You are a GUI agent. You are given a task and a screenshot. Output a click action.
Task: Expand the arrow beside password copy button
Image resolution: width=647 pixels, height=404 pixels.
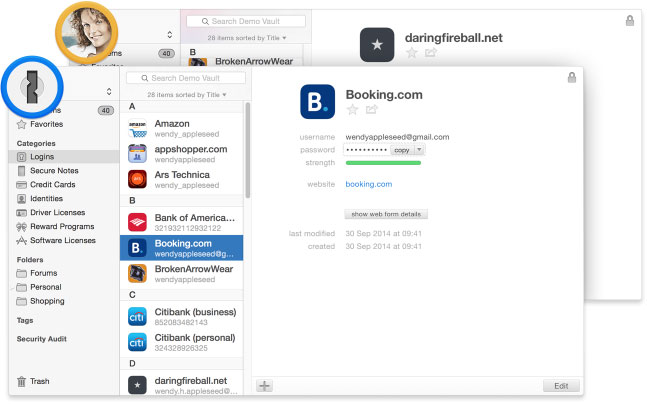tap(419, 149)
